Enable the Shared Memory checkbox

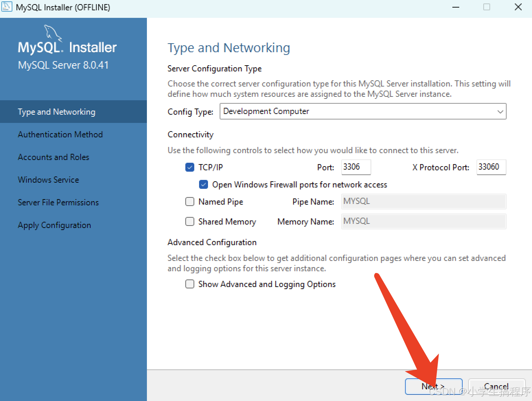click(x=190, y=221)
